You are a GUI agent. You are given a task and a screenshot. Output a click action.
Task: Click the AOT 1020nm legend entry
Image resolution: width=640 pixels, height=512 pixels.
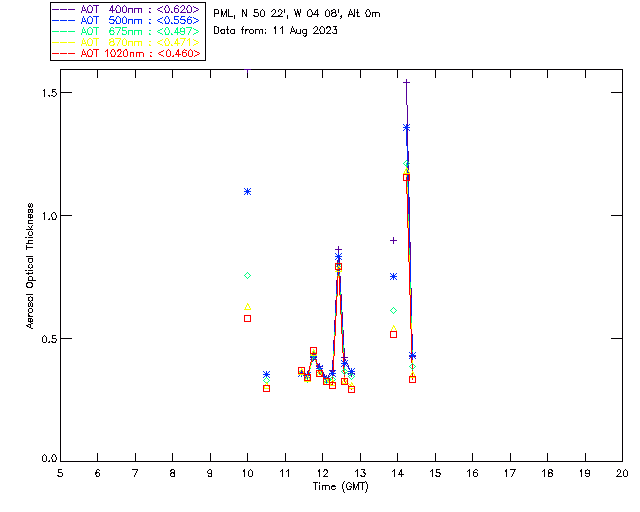127,53
